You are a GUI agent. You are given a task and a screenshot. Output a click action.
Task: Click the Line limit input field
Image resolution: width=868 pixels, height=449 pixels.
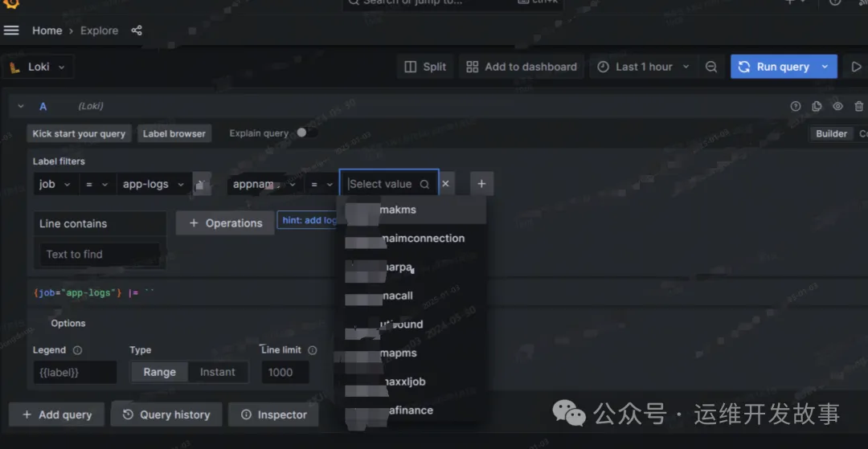click(285, 372)
